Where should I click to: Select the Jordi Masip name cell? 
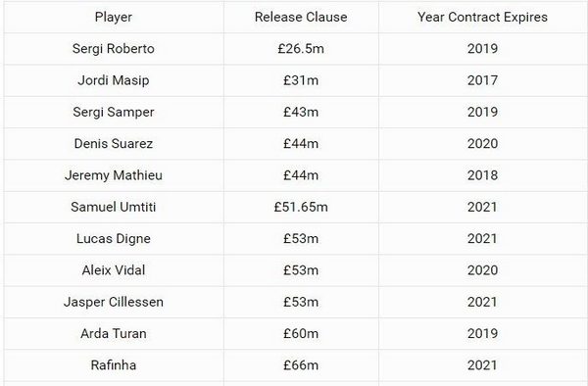114,80
